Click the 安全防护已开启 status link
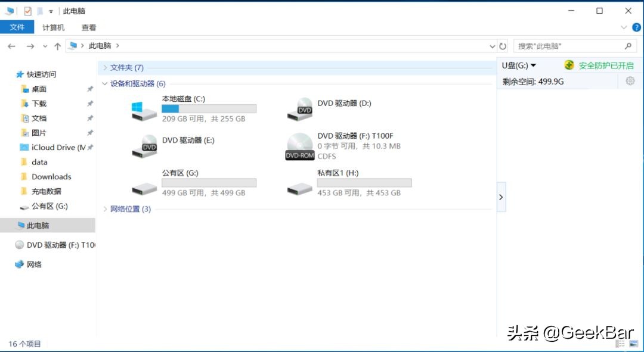This screenshot has width=644, height=352. (606, 66)
